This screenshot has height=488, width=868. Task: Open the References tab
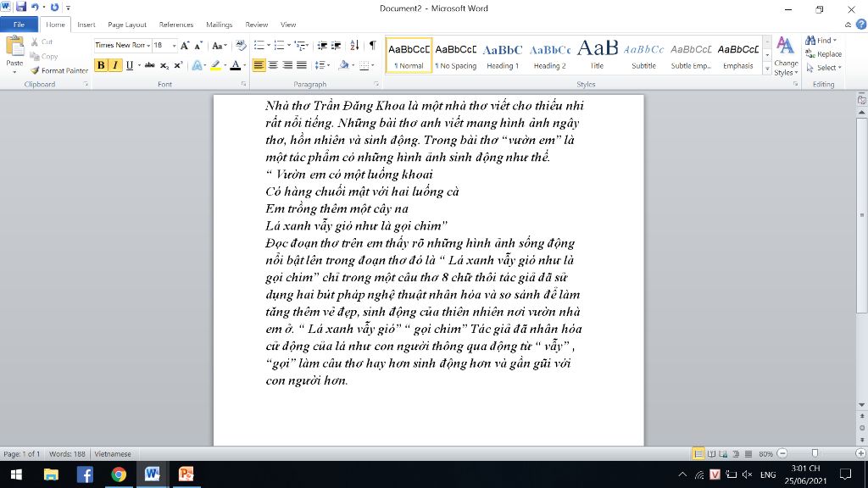pyautogui.click(x=176, y=25)
